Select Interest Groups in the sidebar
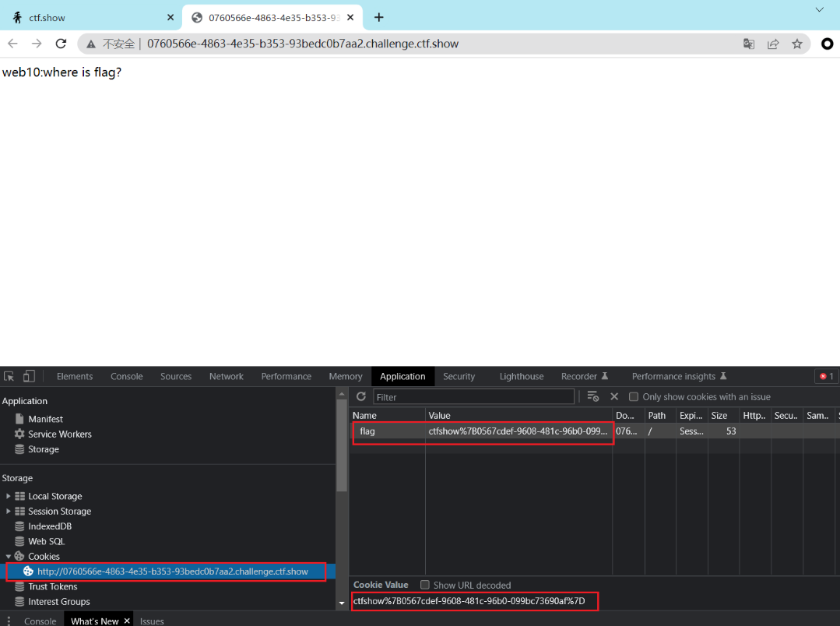This screenshot has height=626, width=840. tap(59, 601)
